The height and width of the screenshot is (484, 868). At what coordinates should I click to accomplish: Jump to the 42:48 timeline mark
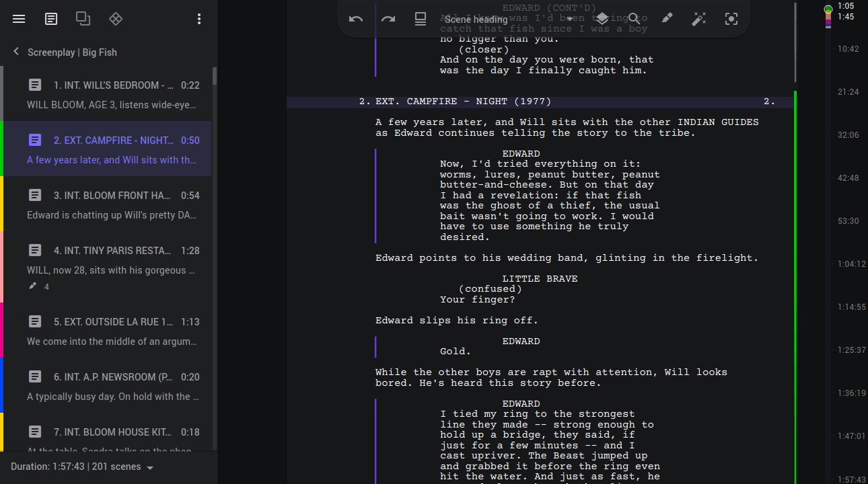848,178
